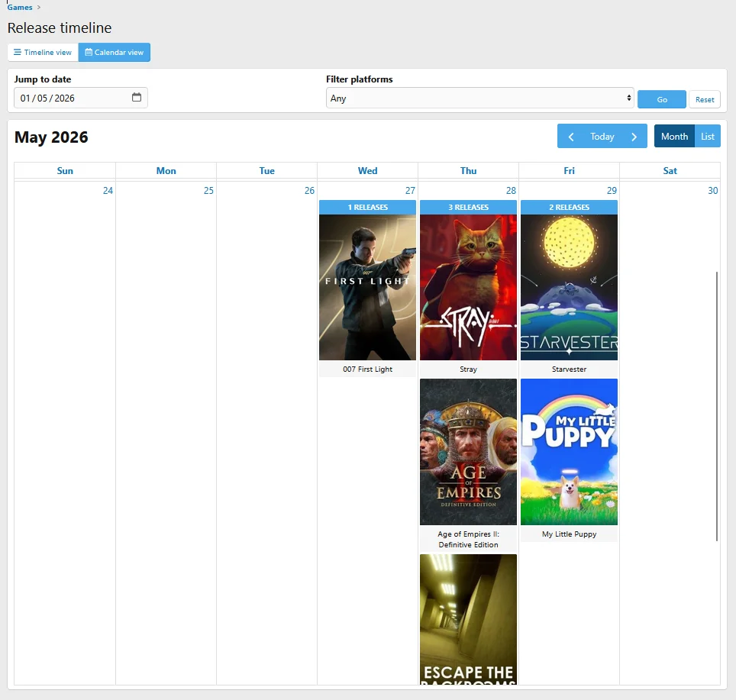Click the Jump to date input field
Image resolution: width=736 pixels, height=700 pixels.
pos(81,98)
